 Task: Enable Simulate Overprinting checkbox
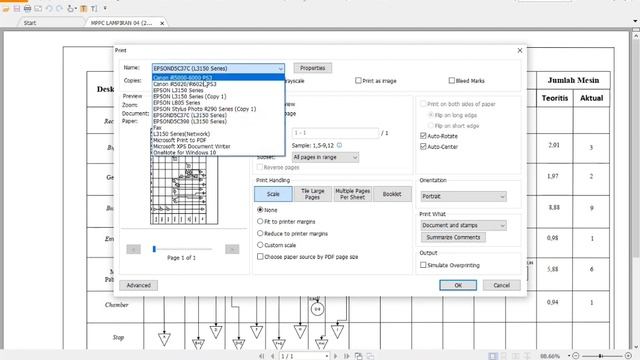tap(423, 265)
